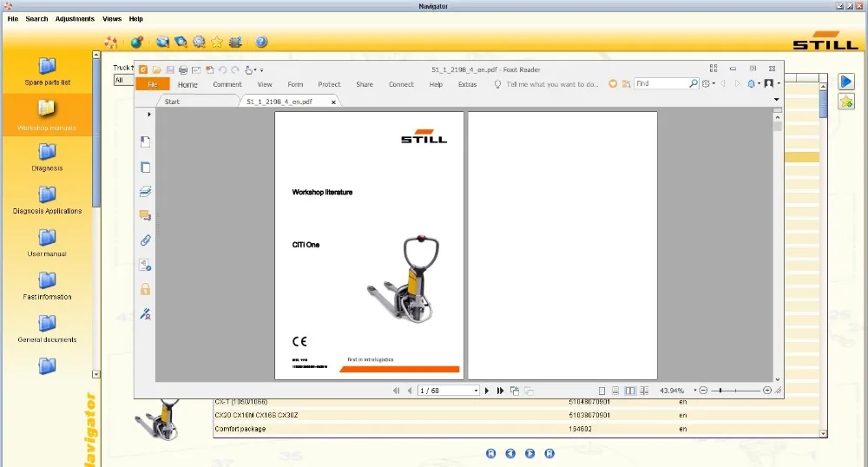Click the star favorites icon in Navigator toolbar
The width and height of the screenshot is (868, 467).
click(x=216, y=42)
